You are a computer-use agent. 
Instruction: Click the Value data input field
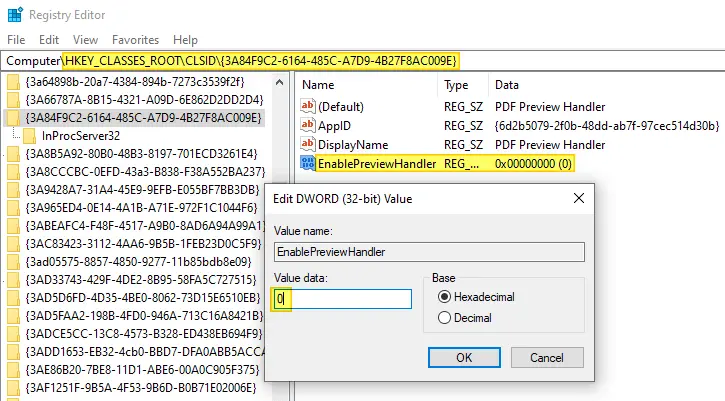(343, 299)
